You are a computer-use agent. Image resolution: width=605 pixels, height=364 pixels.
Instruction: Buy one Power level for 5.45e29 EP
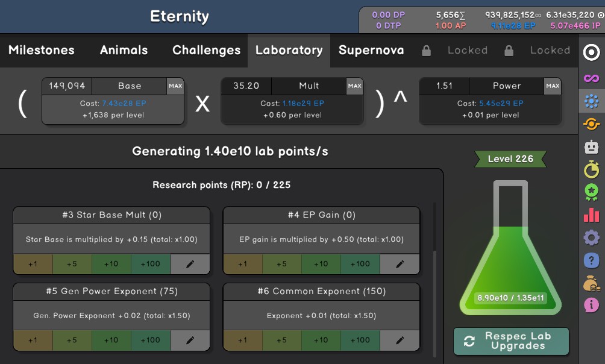coord(490,109)
